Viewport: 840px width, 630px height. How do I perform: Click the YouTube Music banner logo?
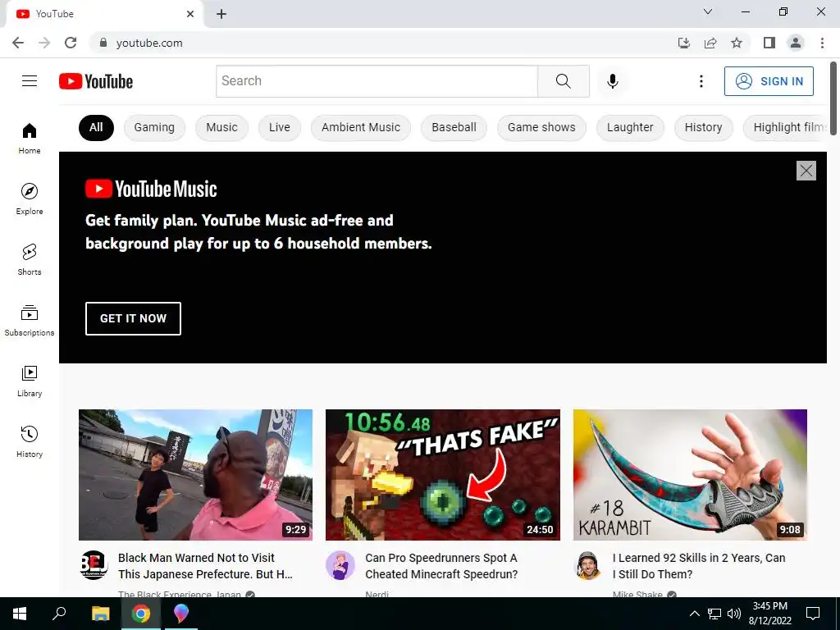pyautogui.click(x=151, y=189)
